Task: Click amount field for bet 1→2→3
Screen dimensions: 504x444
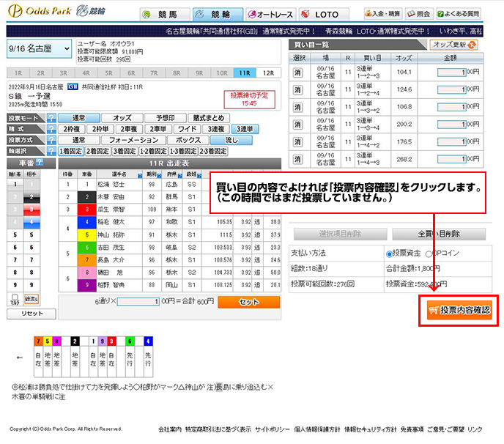Action: [x=451, y=73]
